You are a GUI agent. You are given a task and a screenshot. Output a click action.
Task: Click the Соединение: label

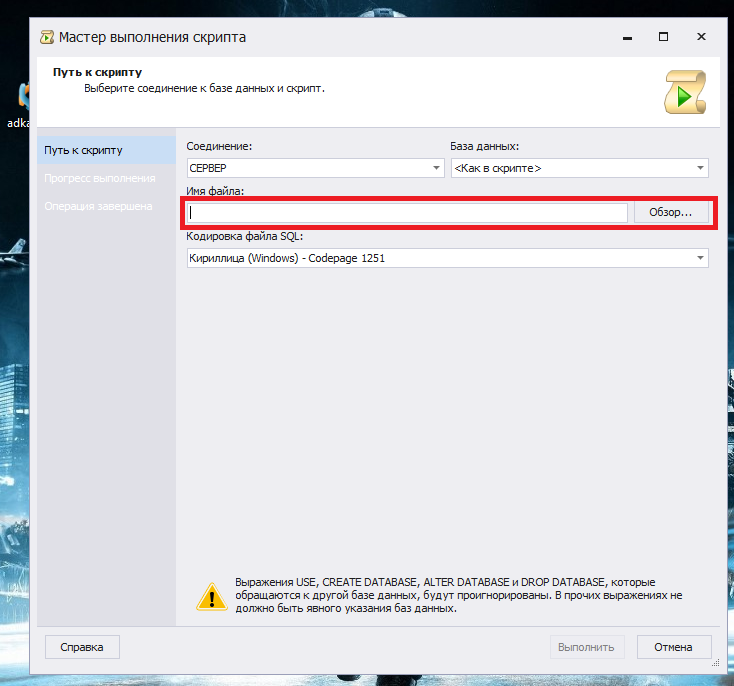219,147
